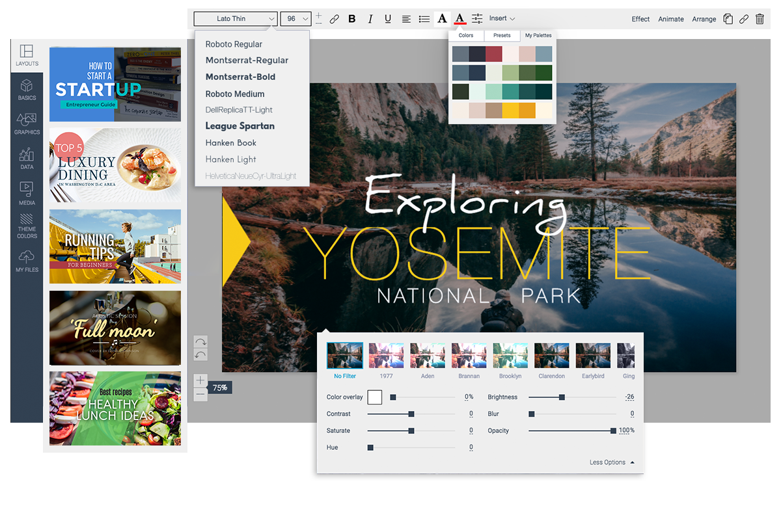This screenshot has height=532, width=781.
Task: Click the Brightness slider handle
Action: pos(562,397)
